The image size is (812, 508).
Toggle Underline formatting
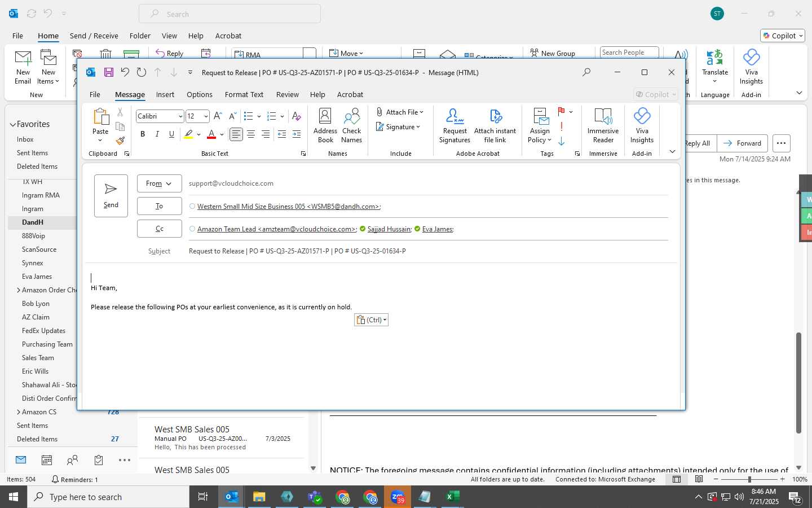[171, 134]
